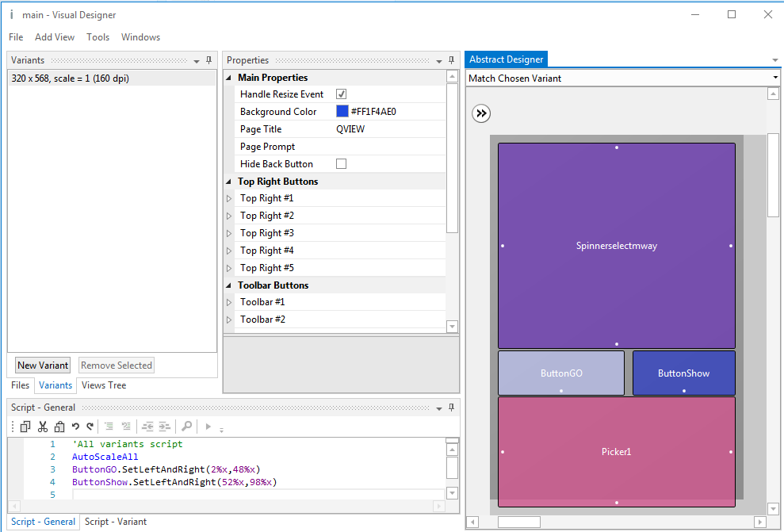
Task: Click the Paste icon in script toolbar
Action: click(x=59, y=427)
